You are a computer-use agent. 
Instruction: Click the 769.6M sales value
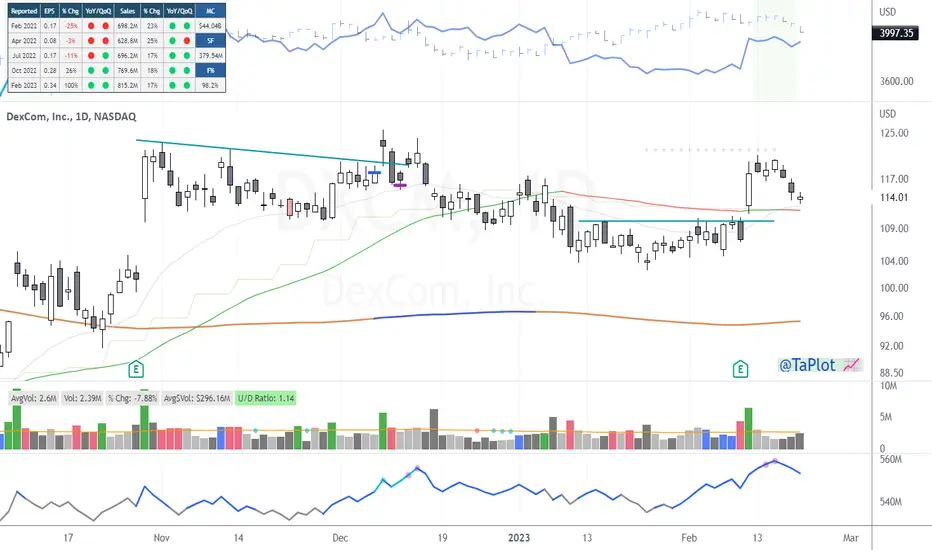(127, 71)
